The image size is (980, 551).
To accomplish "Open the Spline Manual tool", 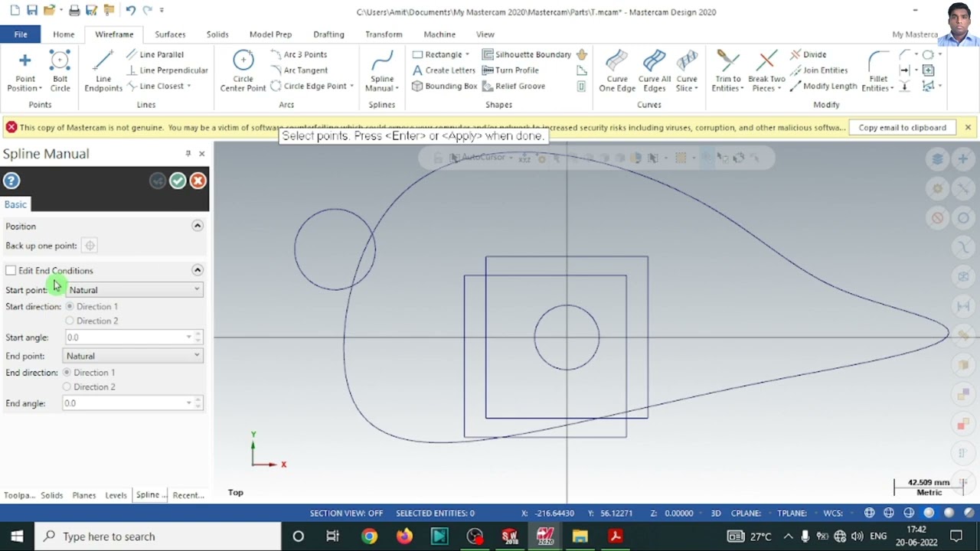I will (381, 71).
